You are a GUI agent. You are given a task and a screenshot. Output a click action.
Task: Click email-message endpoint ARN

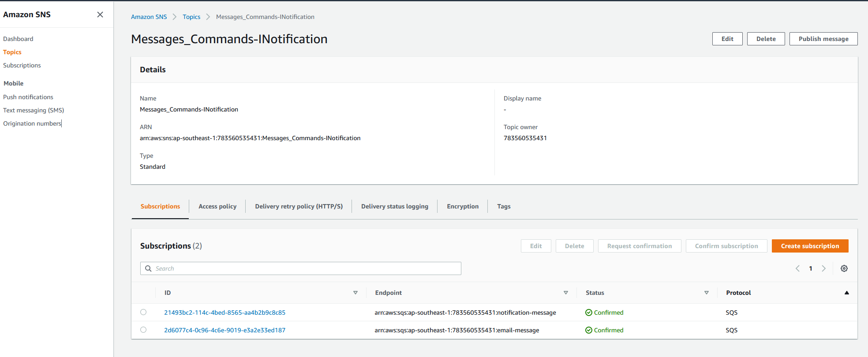[457, 330]
